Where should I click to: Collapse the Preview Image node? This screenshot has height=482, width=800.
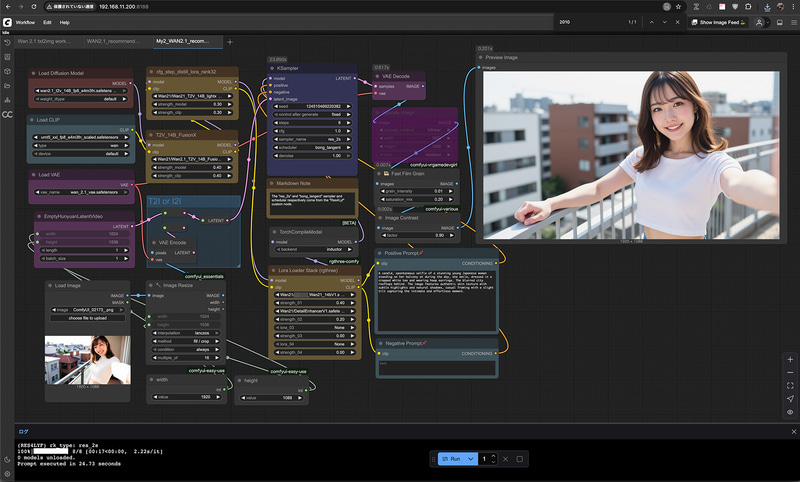480,58
